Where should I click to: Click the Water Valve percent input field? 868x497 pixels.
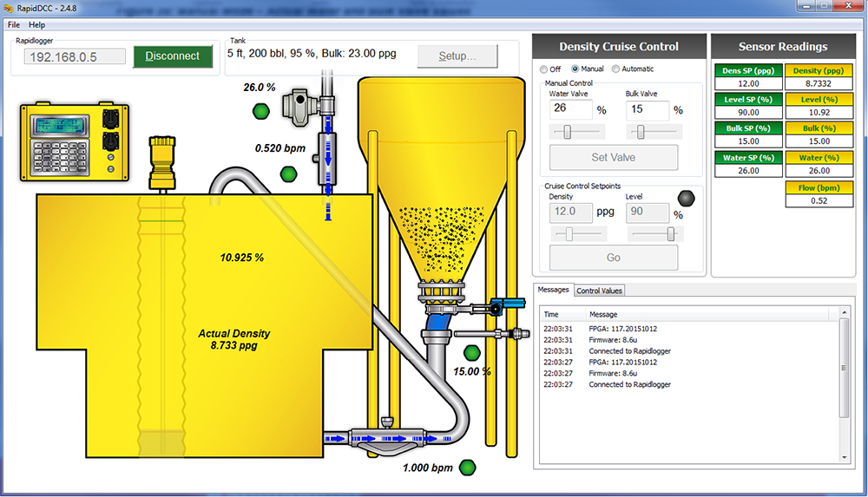tap(571, 109)
